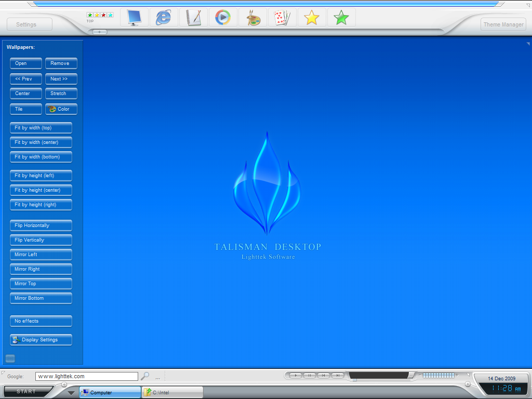Launch the Windows Media Player icon
Viewport: 532px width, 399px height.
coord(223,18)
